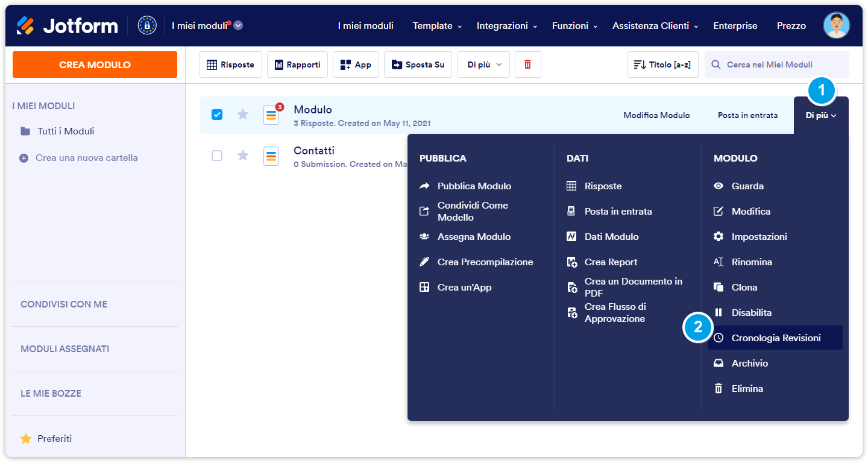Open the I miei moduli workspace dropdown arrow
868x463 pixels.
(x=238, y=25)
